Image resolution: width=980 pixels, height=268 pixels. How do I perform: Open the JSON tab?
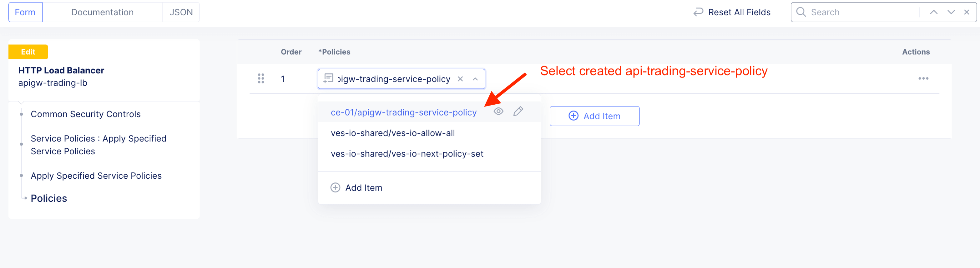point(181,12)
